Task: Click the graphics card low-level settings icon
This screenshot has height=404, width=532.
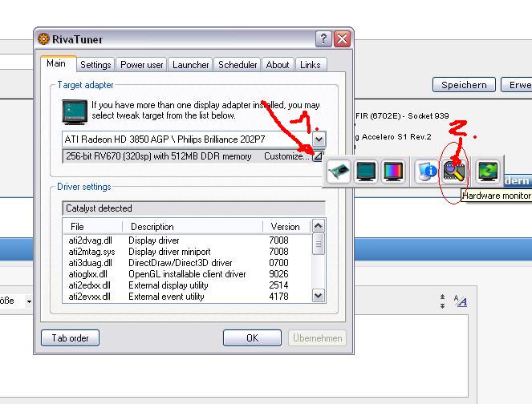Action: point(339,172)
